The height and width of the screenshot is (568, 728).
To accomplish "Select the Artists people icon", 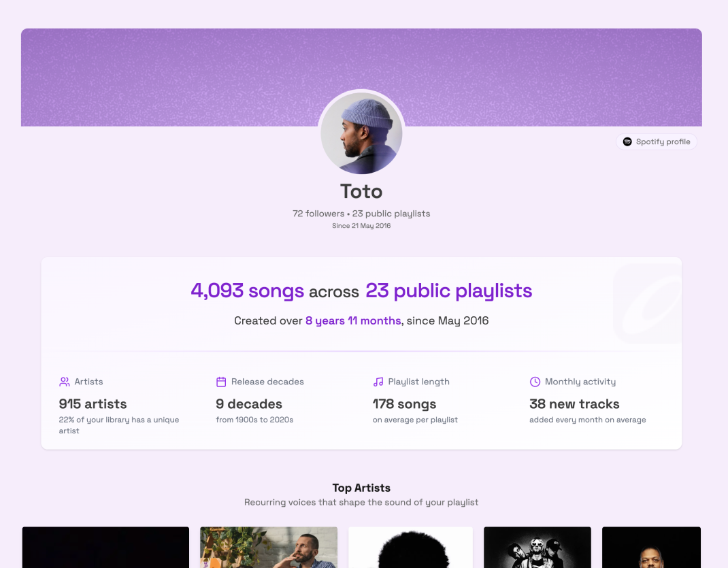I will tap(65, 382).
